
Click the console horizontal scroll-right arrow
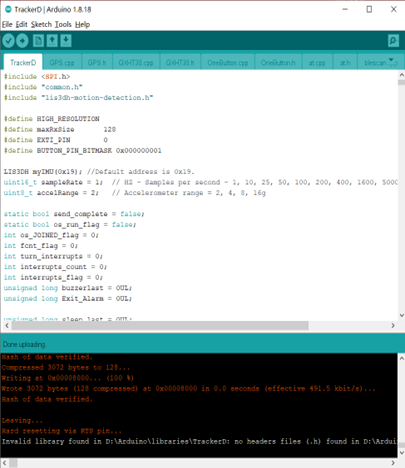click(x=393, y=463)
